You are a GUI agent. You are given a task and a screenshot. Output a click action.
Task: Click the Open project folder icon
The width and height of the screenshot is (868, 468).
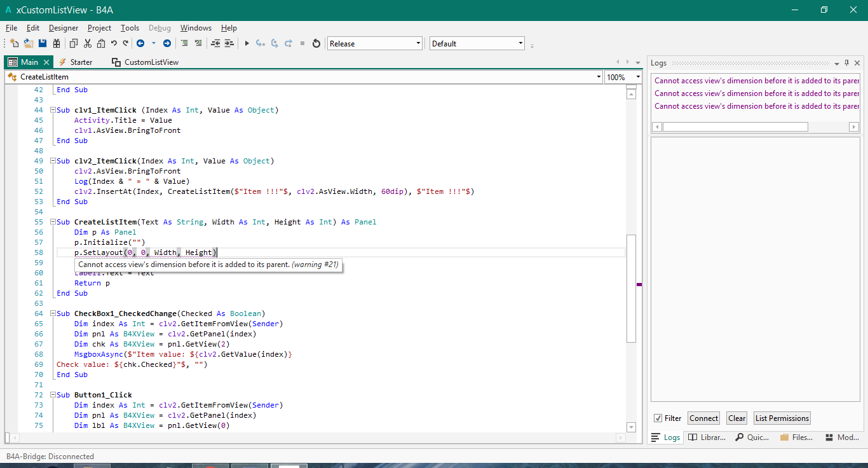click(x=29, y=43)
